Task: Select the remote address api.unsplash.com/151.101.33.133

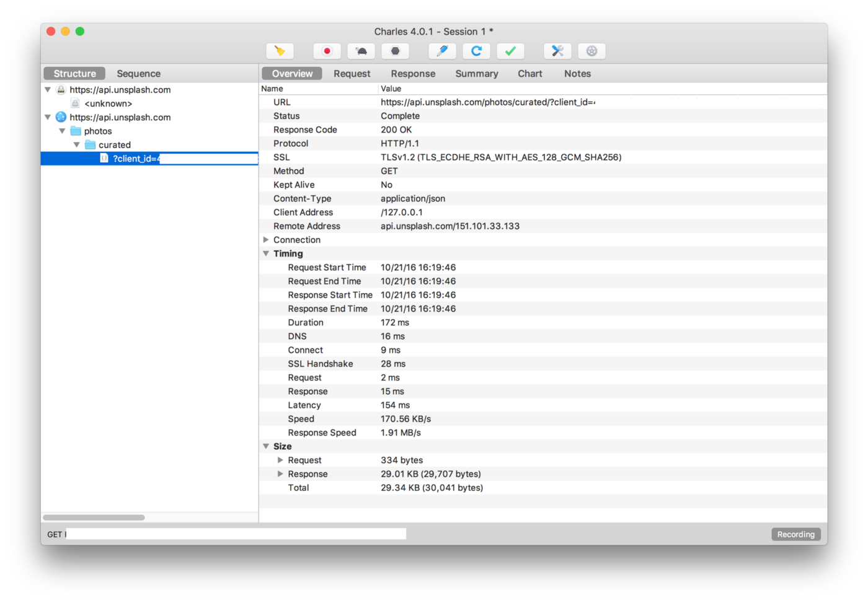Action: coord(450,226)
